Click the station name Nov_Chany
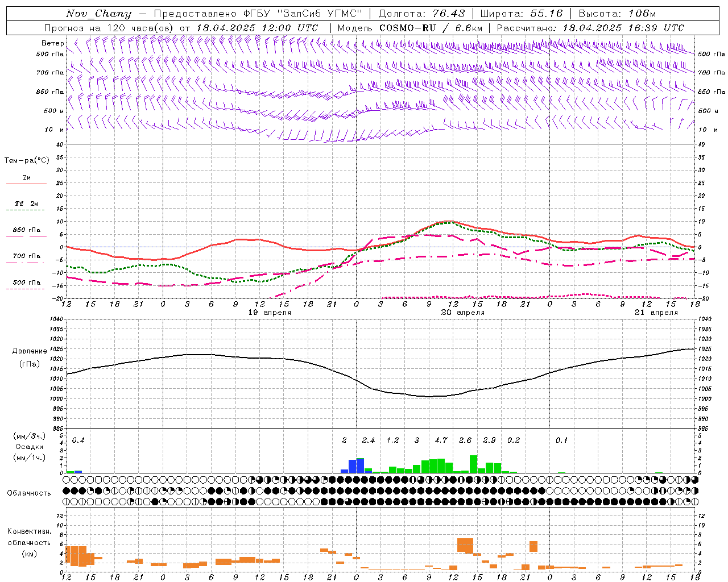Viewport: 728px width, 582px height. 98,14
